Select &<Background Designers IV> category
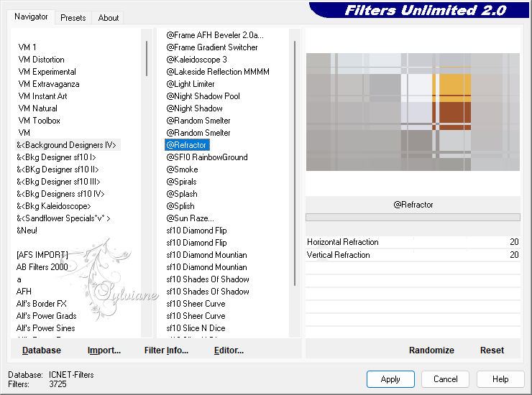Viewport: 532px width, 395px height. [66, 145]
